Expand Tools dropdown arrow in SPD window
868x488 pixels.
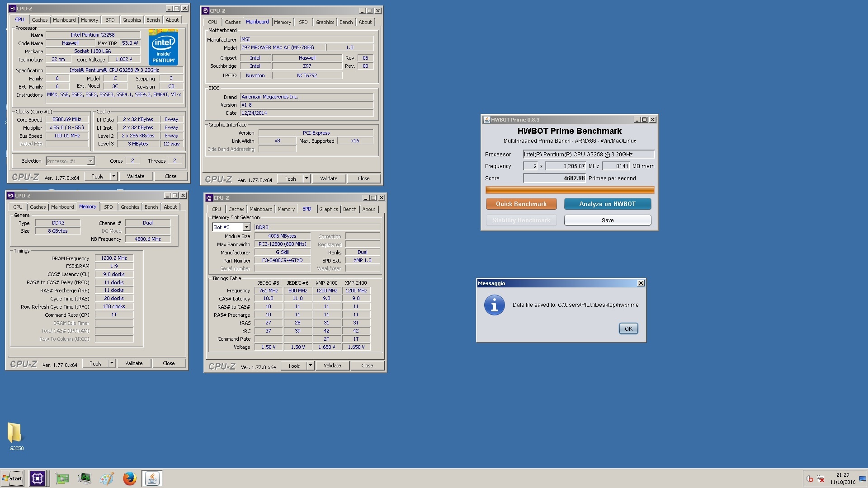pyautogui.click(x=310, y=366)
